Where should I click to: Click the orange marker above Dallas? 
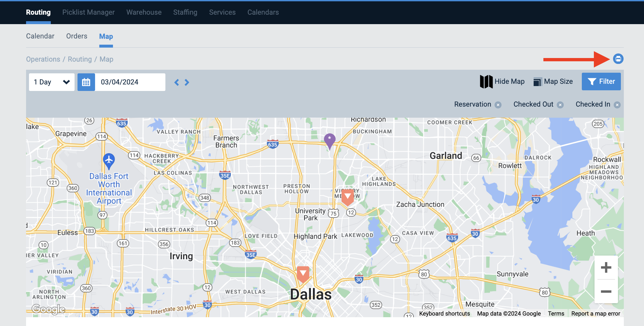coord(303,274)
